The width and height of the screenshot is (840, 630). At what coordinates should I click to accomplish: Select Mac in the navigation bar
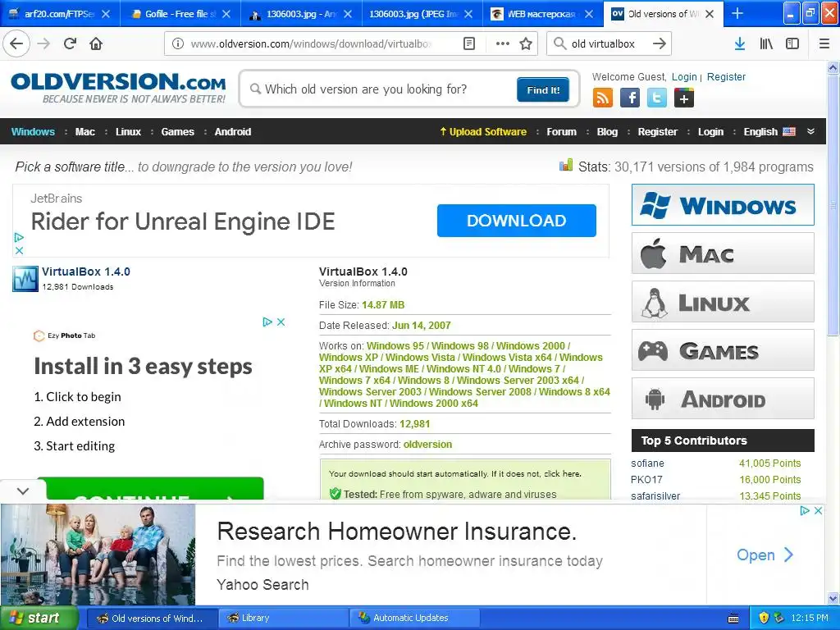(x=84, y=132)
